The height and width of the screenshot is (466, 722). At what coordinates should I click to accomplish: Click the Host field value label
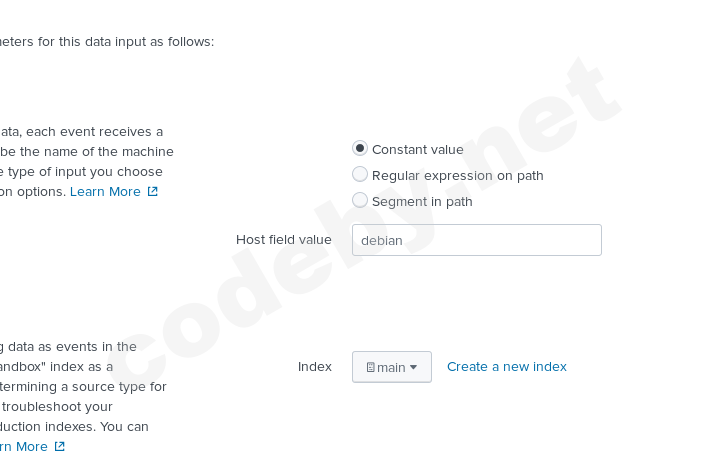pos(283,240)
